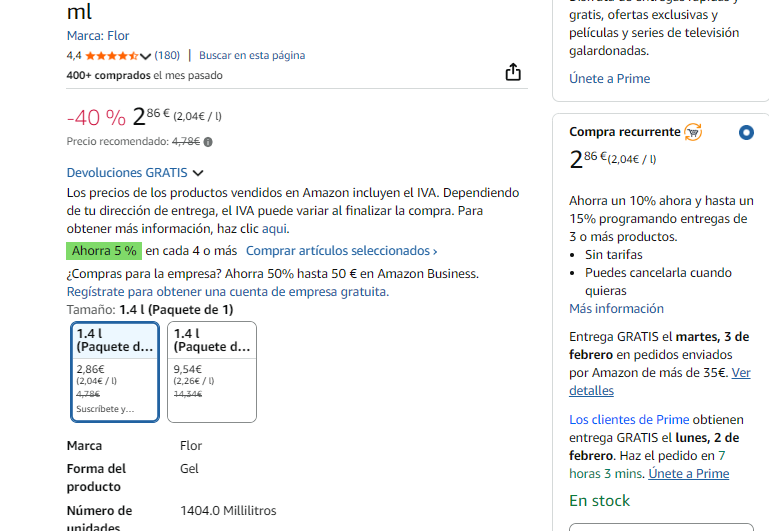
Task: Expand the Devoluciones GRATIS chevron
Action: [x=198, y=173]
